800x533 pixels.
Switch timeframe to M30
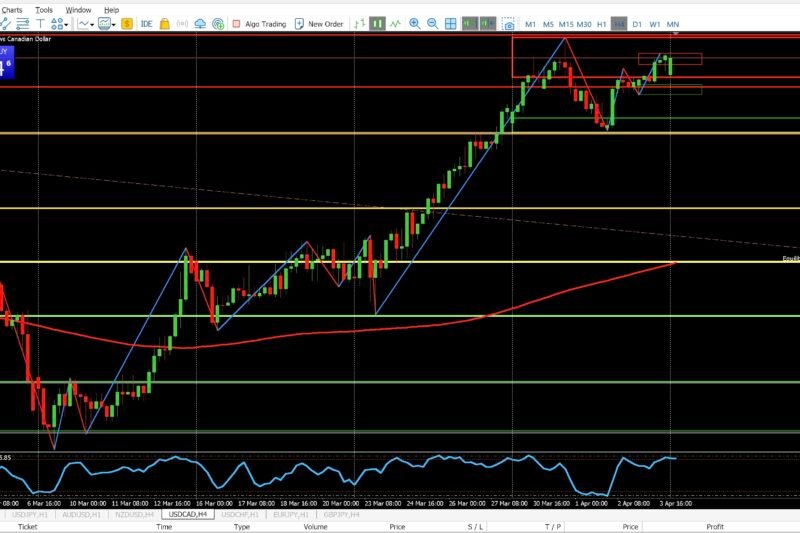coord(584,24)
